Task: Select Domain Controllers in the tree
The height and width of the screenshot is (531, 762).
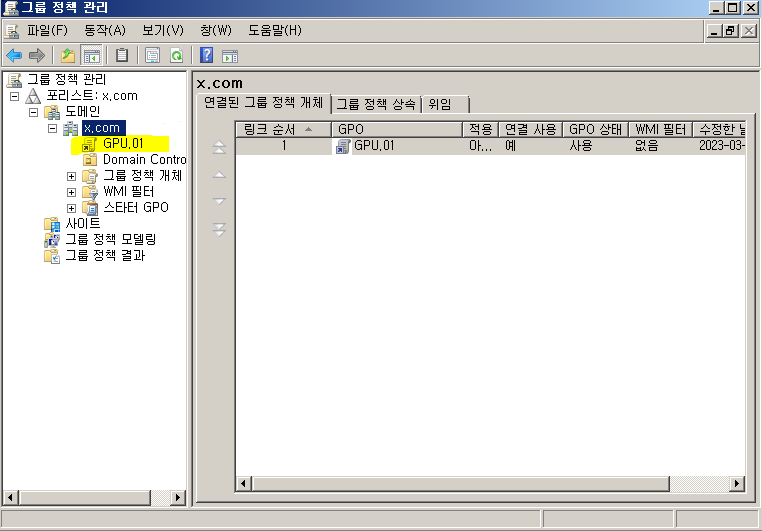Action: [x=144, y=159]
